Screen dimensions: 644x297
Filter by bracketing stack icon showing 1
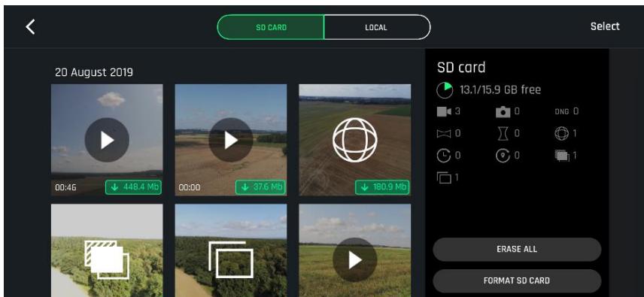(x=562, y=156)
